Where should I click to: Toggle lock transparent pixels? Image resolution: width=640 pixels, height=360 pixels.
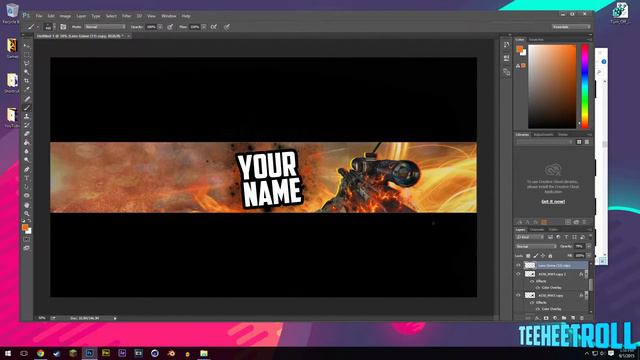(x=528, y=256)
